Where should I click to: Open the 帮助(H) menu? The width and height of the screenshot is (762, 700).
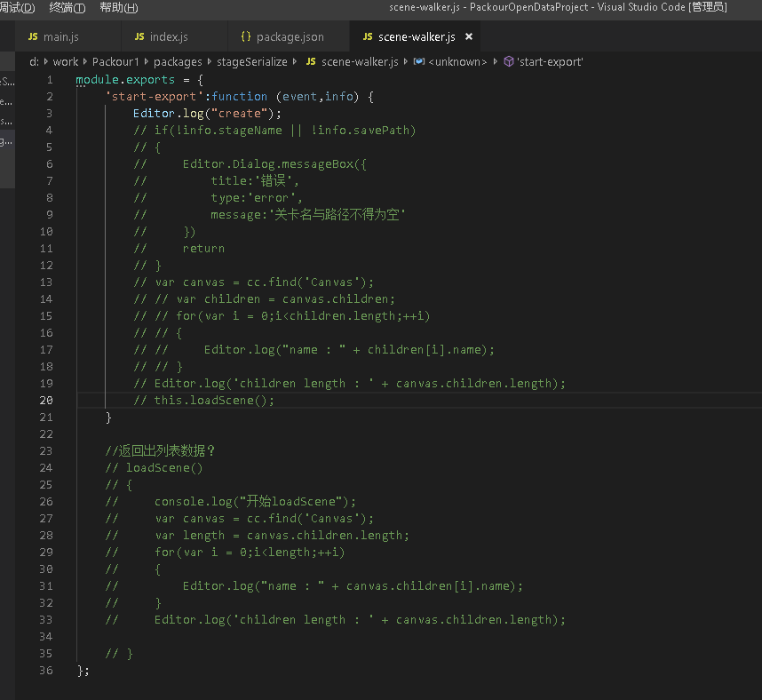tap(119, 8)
